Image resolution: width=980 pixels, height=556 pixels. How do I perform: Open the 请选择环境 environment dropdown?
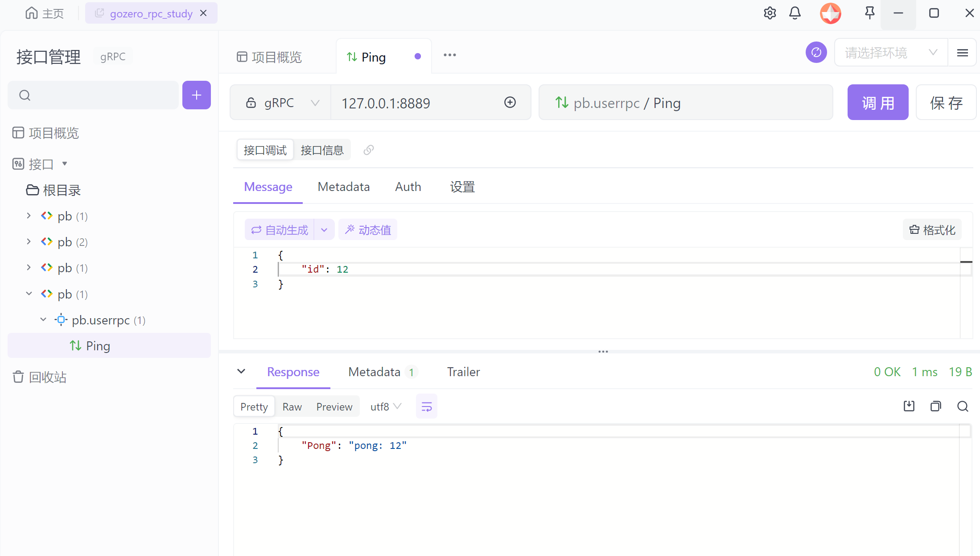point(890,52)
